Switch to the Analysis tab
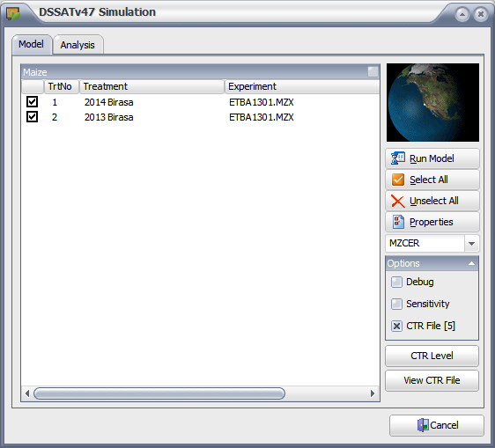This screenshot has width=495, height=448. 78,45
